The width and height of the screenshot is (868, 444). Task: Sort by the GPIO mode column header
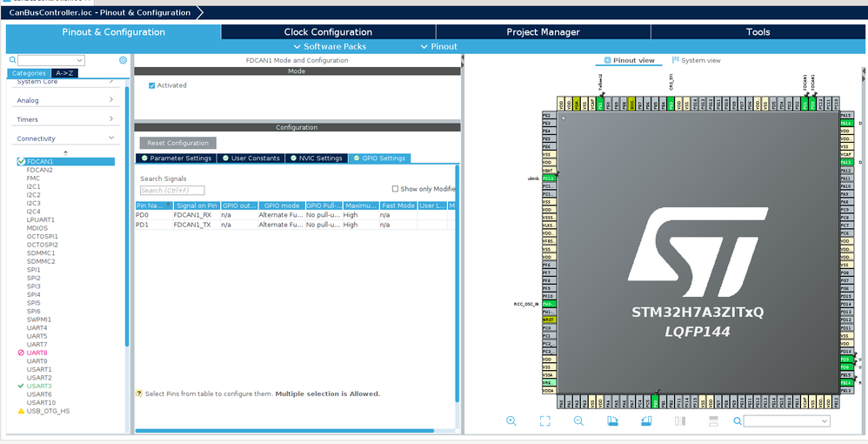tap(281, 205)
